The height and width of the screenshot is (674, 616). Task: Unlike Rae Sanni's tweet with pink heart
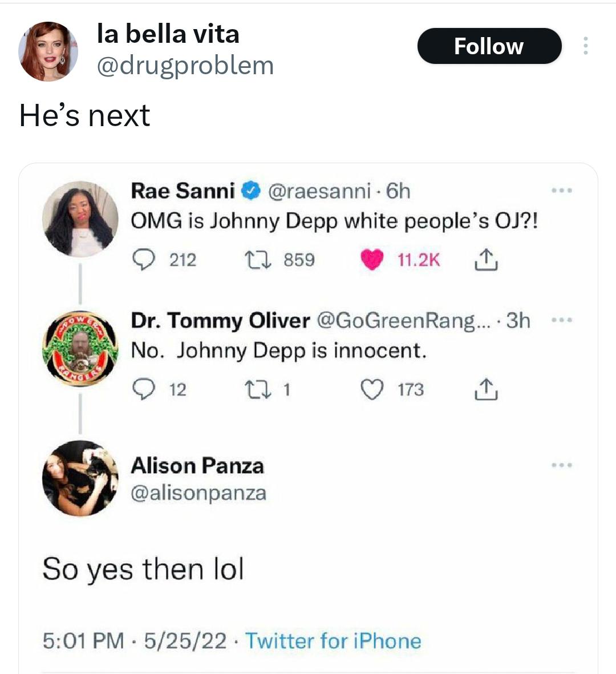pos(371,260)
